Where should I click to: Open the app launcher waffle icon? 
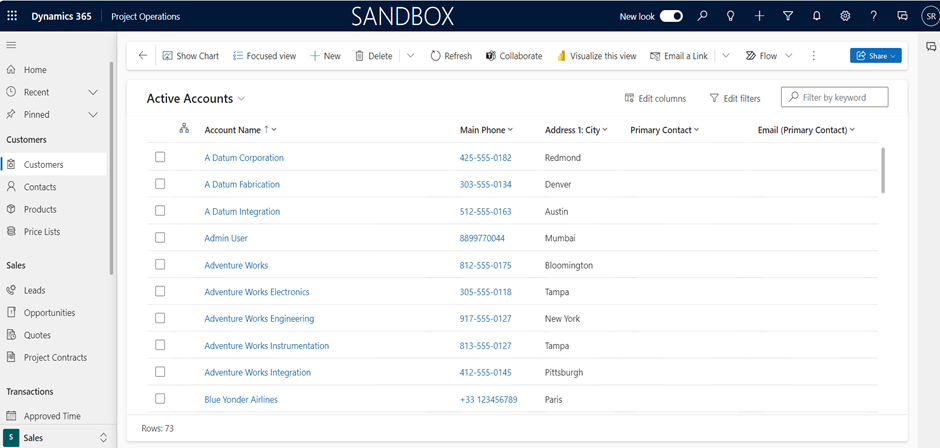[12, 16]
